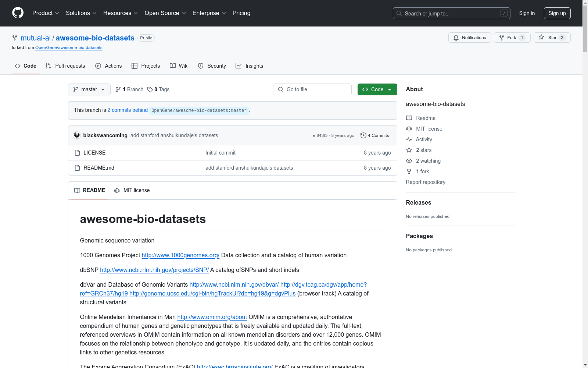
Task: Open the Actions tab
Action: point(108,66)
